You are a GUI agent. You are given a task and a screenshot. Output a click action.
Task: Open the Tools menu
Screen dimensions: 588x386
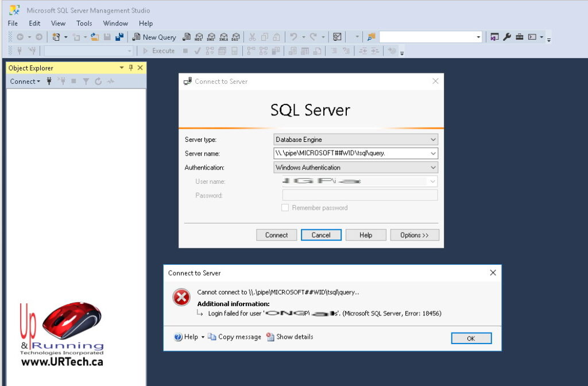point(84,23)
